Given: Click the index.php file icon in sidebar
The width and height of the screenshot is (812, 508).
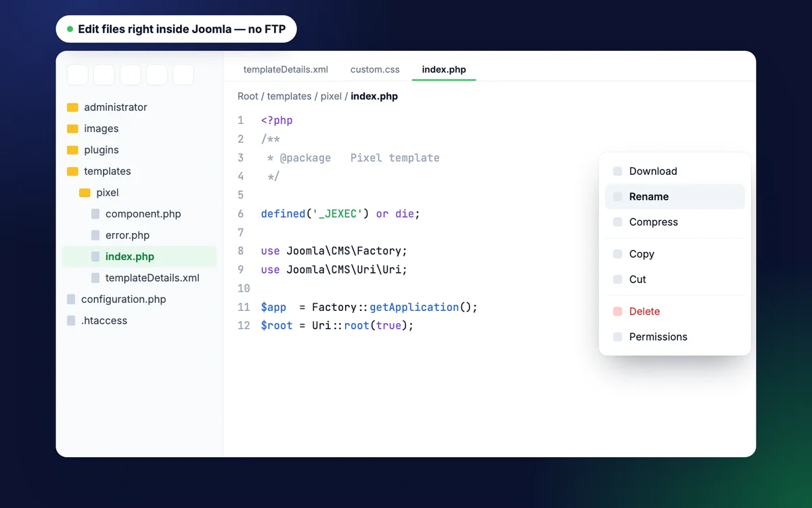Looking at the screenshot, I should 95,257.
